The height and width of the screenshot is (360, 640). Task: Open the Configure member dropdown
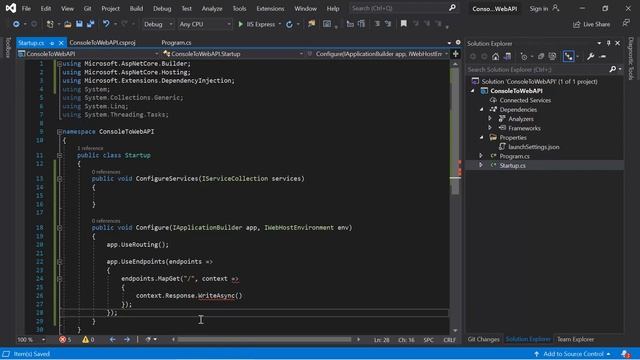pos(377,54)
